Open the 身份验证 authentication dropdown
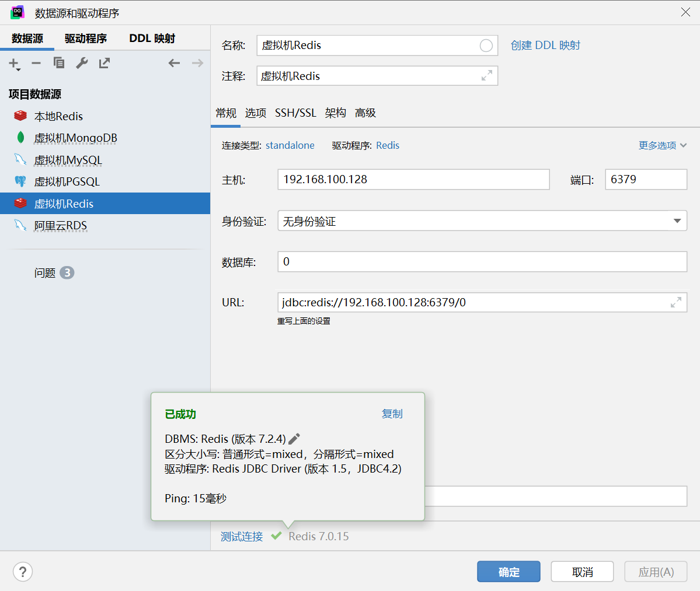This screenshot has height=591, width=700. (x=482, y=221)
